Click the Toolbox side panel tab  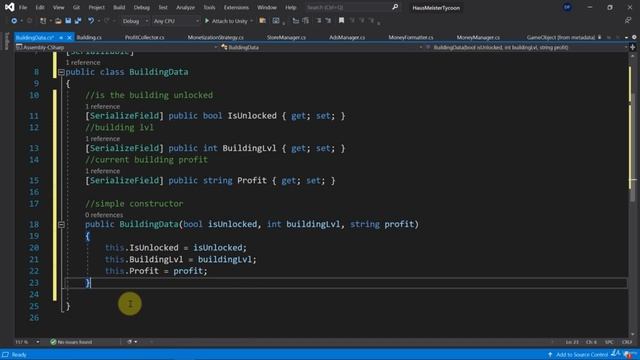pyautogui.click(x=7, y=41)
